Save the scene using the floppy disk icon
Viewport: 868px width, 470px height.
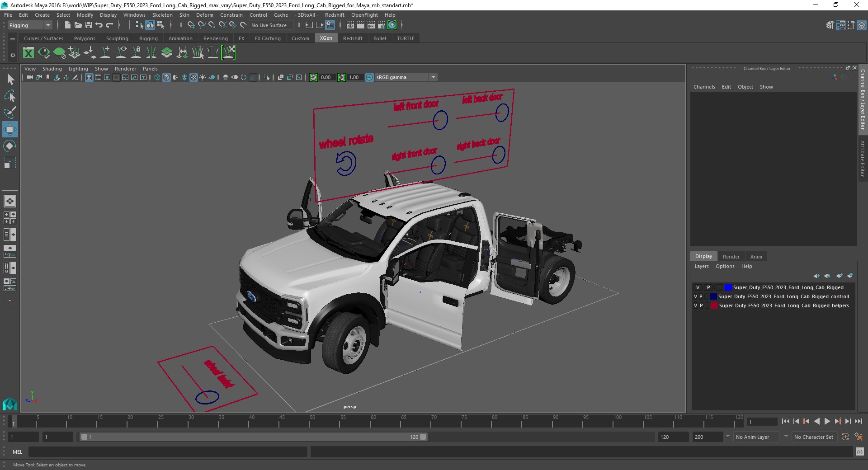click(89, 25)
